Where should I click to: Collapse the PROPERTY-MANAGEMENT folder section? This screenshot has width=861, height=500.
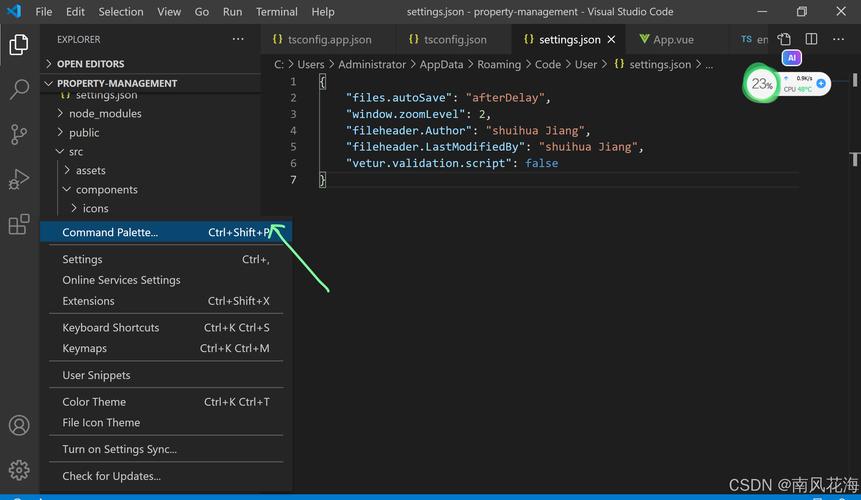point(150,83)
